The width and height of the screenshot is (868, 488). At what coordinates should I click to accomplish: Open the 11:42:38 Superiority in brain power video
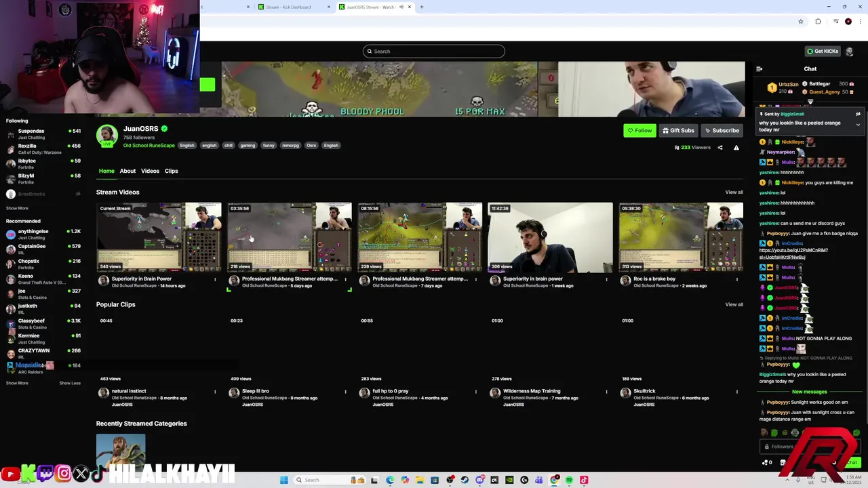coord(550,237)
